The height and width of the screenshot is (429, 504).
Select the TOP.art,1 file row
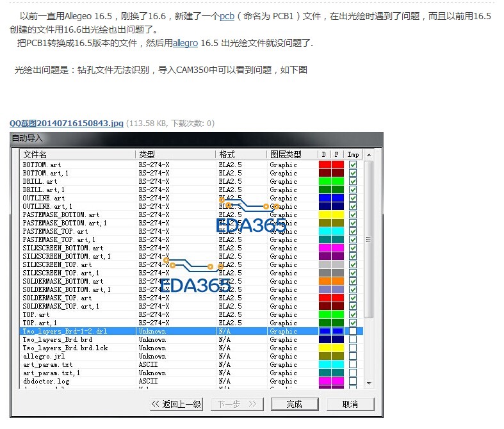pyautogui.click(x=191, y=323)
